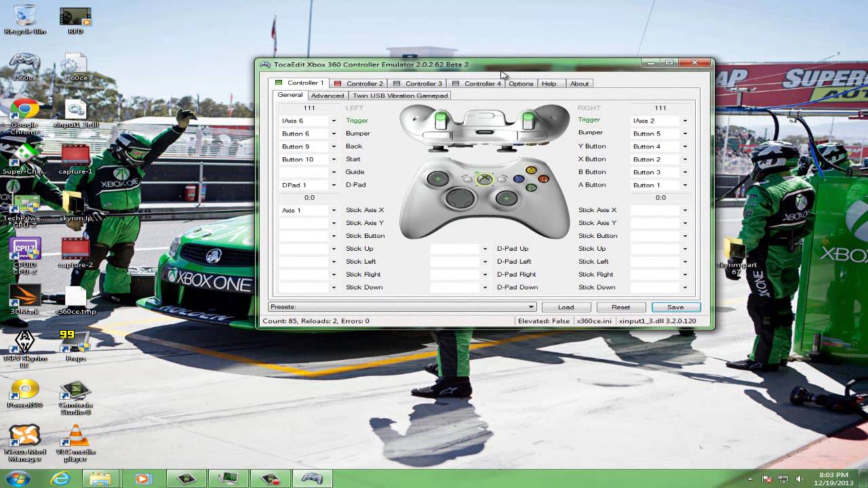Select the x360ce.tmp file icon

point(75,301)
